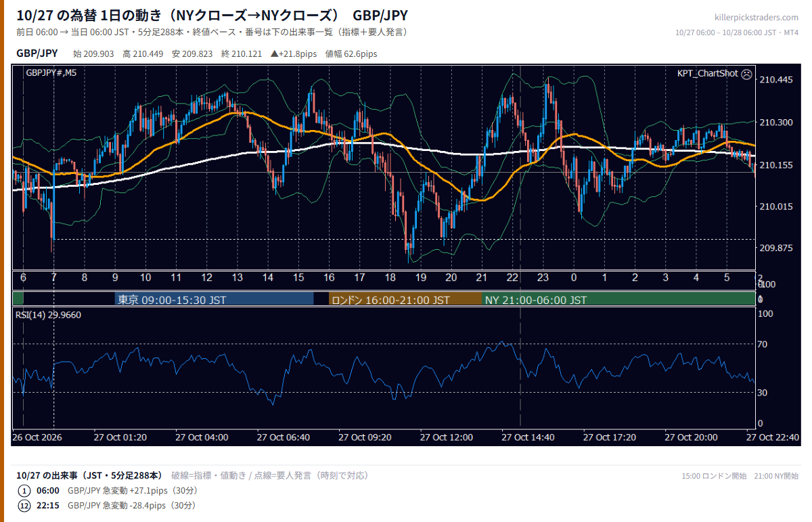Click hour label 0 on the time axis

[574, 278]
